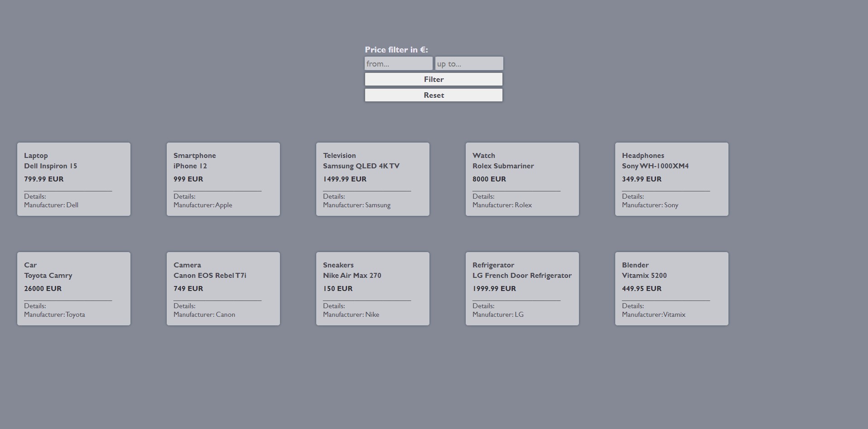
Task: Click 'Manufacturer: Vitamix' detail text
Action: [x=654, y=315]
